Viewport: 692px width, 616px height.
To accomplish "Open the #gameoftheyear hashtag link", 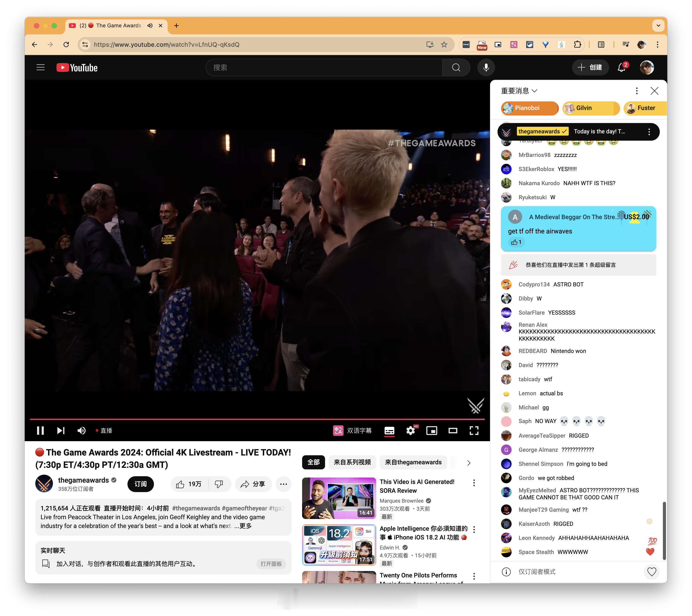I will click(x=244, y=508).
